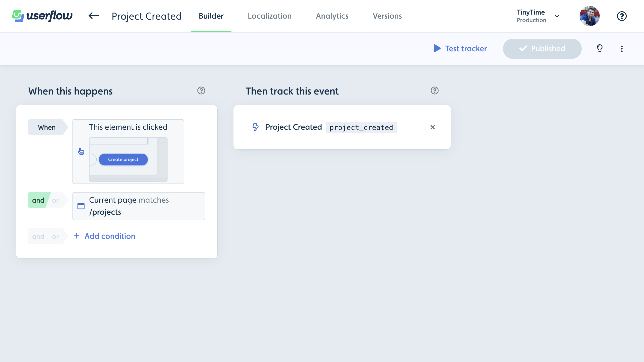Switch to the Analytics tab

point(332,16)
